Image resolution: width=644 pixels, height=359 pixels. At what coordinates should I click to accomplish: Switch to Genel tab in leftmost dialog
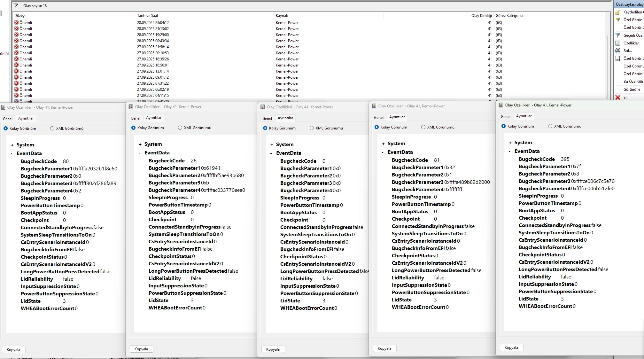8,119
